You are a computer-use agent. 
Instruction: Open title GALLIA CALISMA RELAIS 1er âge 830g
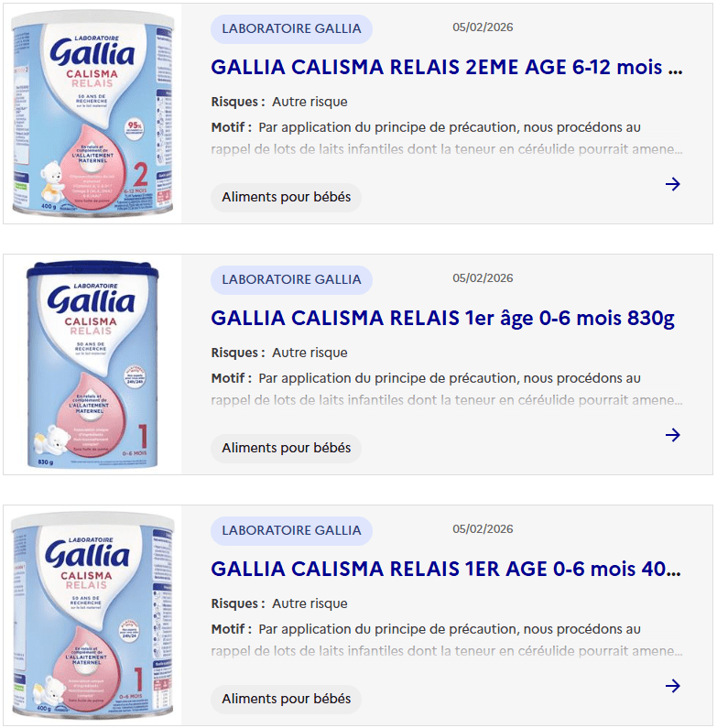(x=442, y=319)
